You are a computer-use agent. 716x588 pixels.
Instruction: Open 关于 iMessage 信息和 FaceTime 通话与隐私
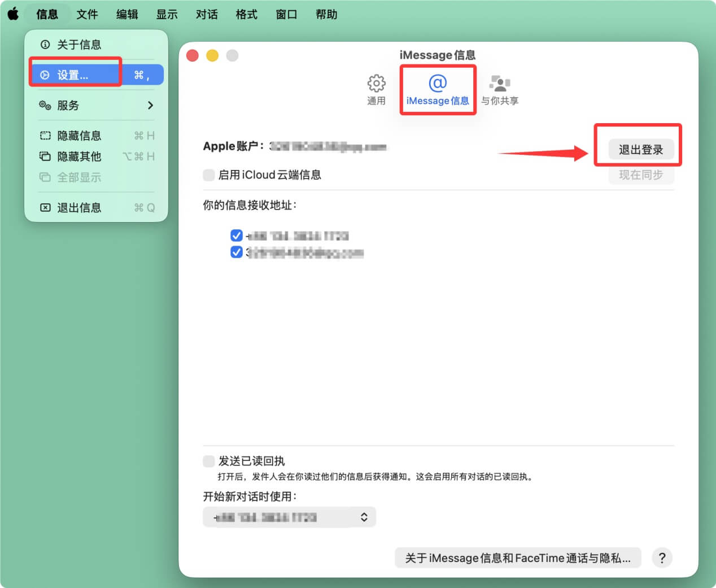pos(517,557)
